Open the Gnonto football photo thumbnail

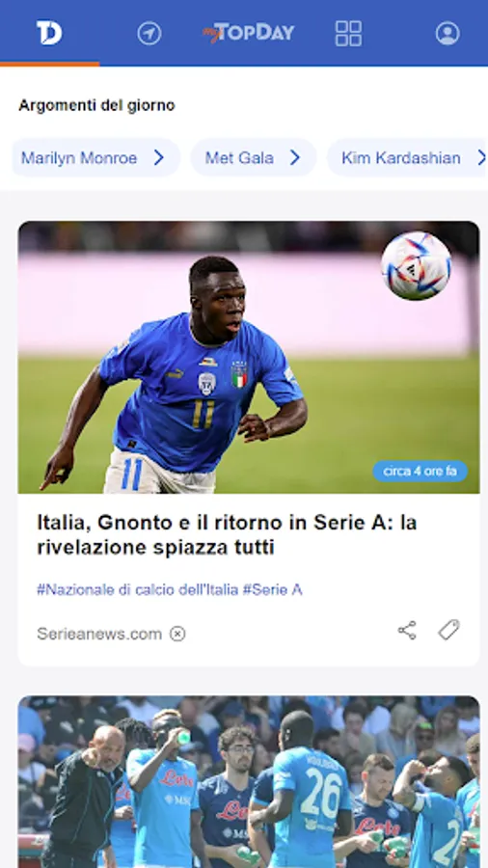[249, 357]
